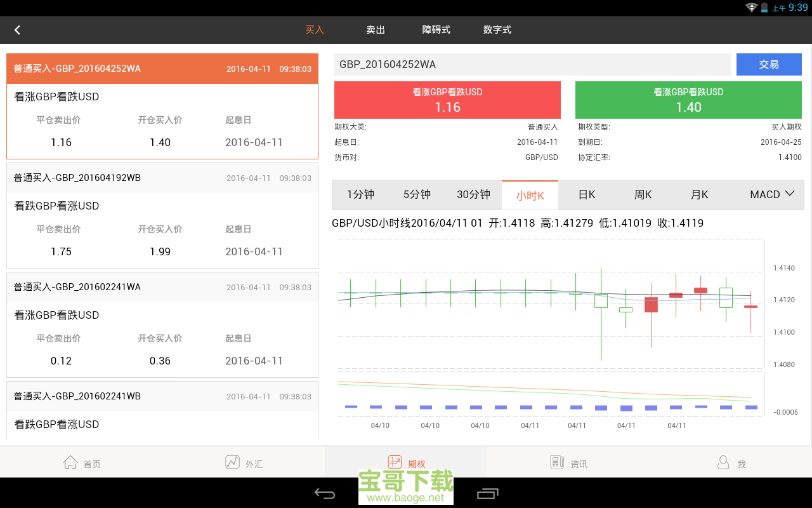Click the 到期日 2016-04-25 value
Viewport: 812px width, 508px height.
pos(781,142)
